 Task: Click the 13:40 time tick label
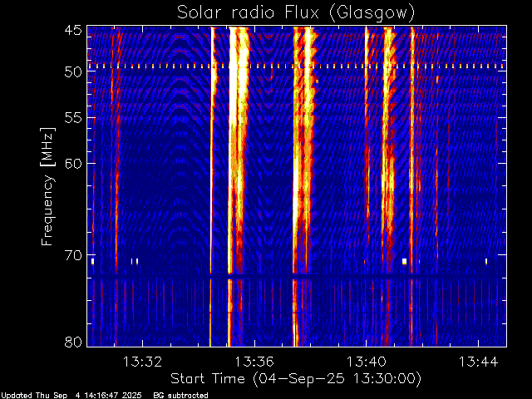(x=366, y=362)
